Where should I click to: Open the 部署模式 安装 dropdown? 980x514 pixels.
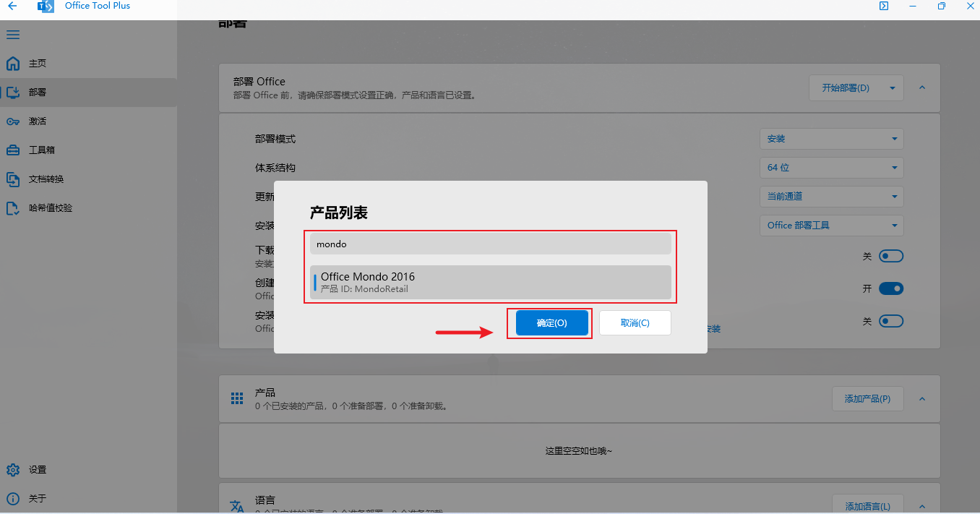[831, 139]
